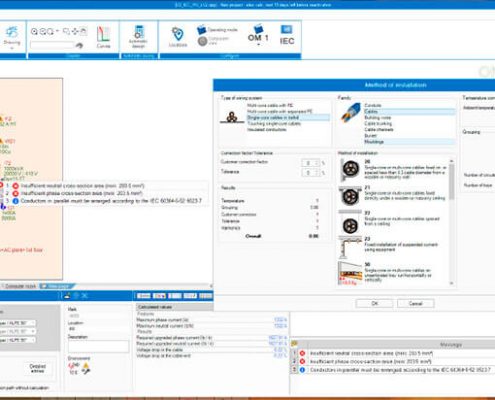This screenshot has height=400, width=495.
Task: Choose the Cables family
Action: pyautogui.click(x=409, y=111)
